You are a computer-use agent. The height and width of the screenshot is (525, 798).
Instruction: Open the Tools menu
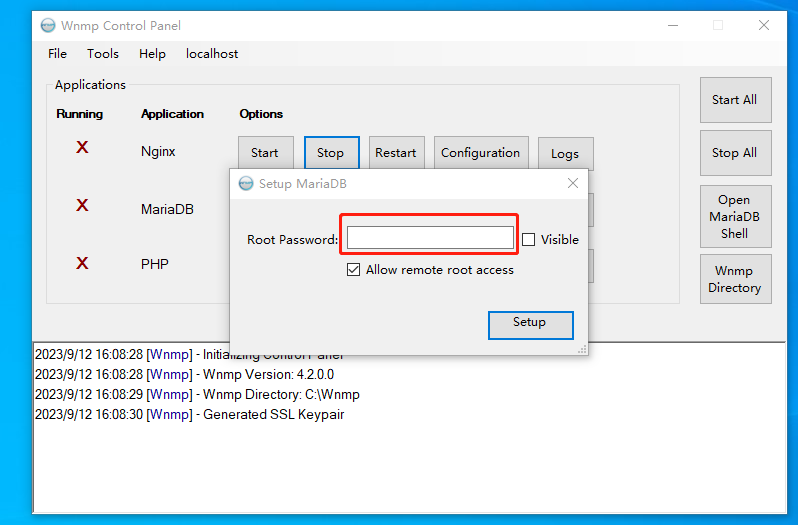pos(103,54)
